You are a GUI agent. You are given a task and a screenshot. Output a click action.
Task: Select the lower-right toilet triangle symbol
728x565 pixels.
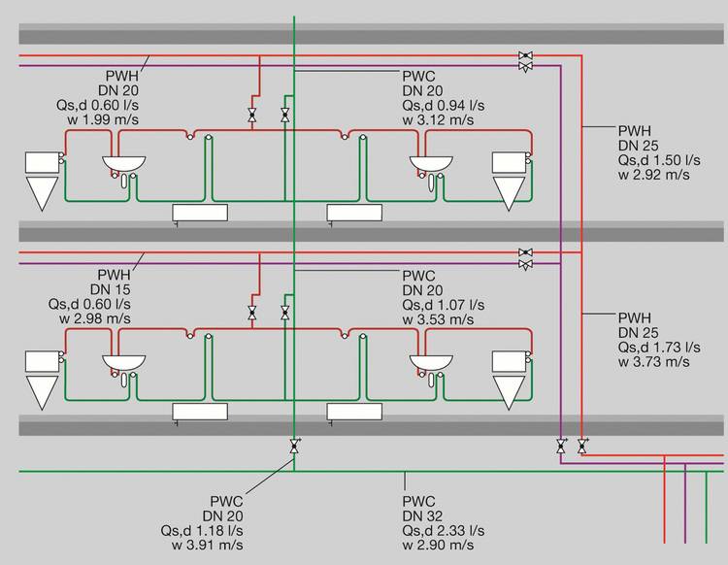pyautogui.click(x=511, y=391)
